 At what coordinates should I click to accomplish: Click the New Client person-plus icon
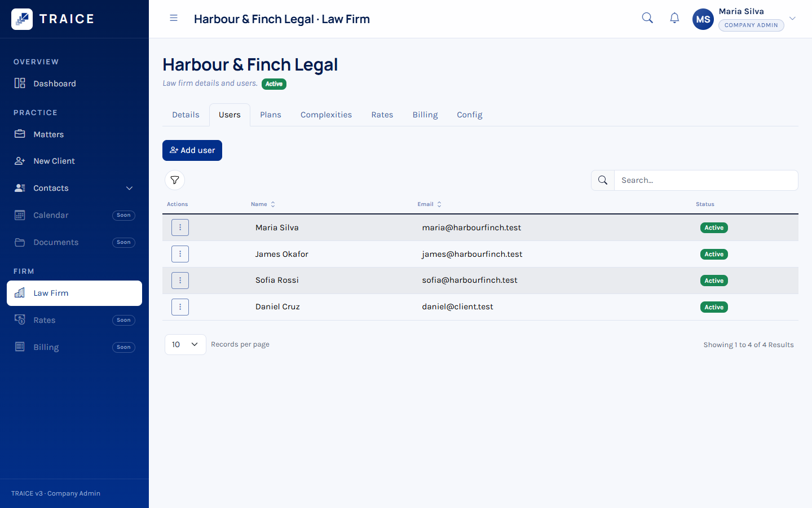click(x=20, y=161)
